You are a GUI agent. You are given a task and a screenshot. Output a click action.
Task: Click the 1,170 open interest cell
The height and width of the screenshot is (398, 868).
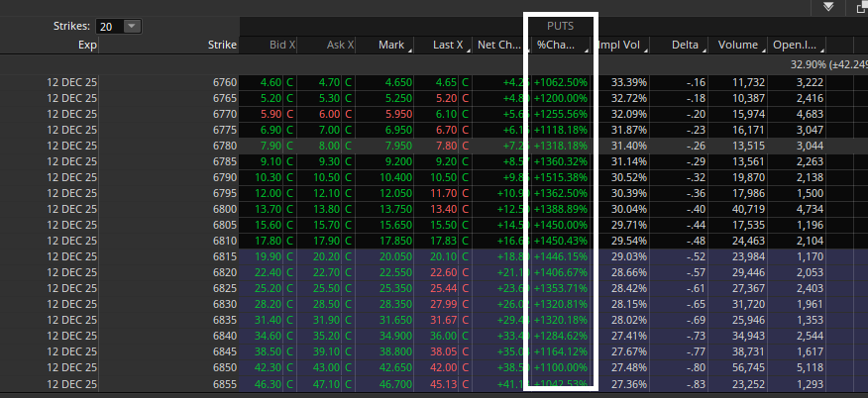[x=809, y=257]
